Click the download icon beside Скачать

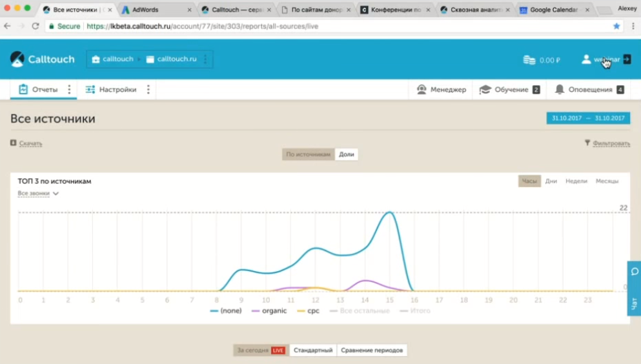(x=13, y=143)
